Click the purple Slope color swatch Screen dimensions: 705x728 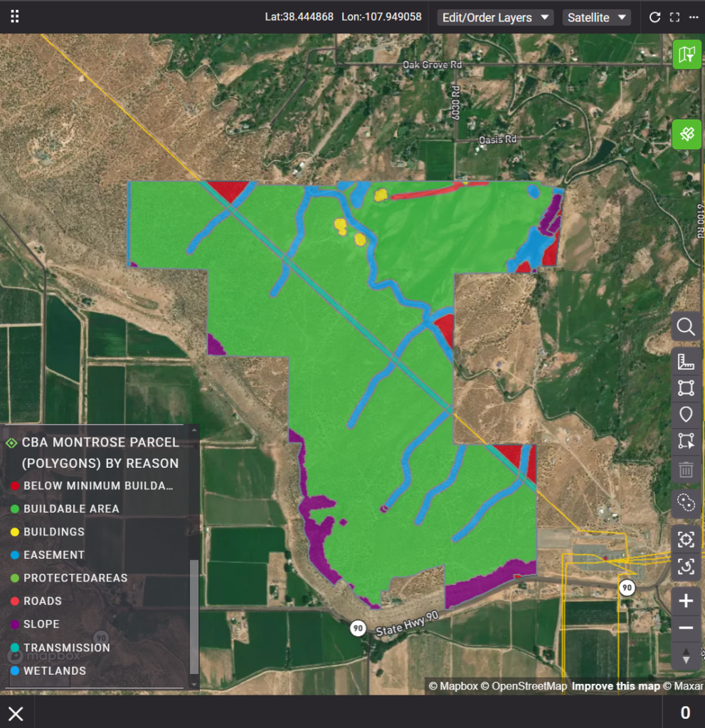15,624
